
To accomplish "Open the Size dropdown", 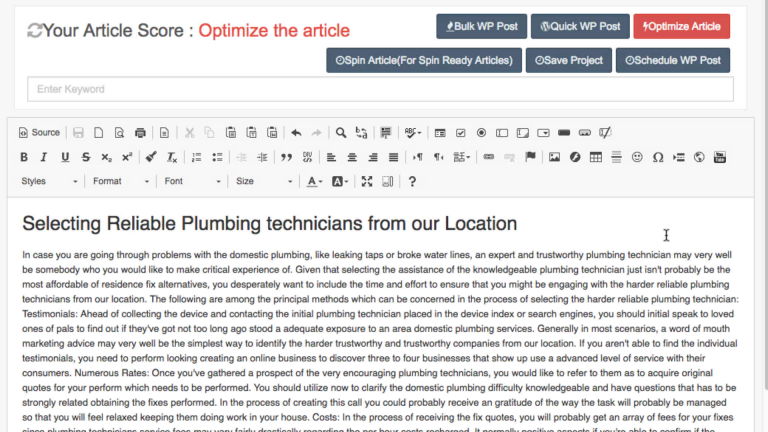I will coord(263,181).
